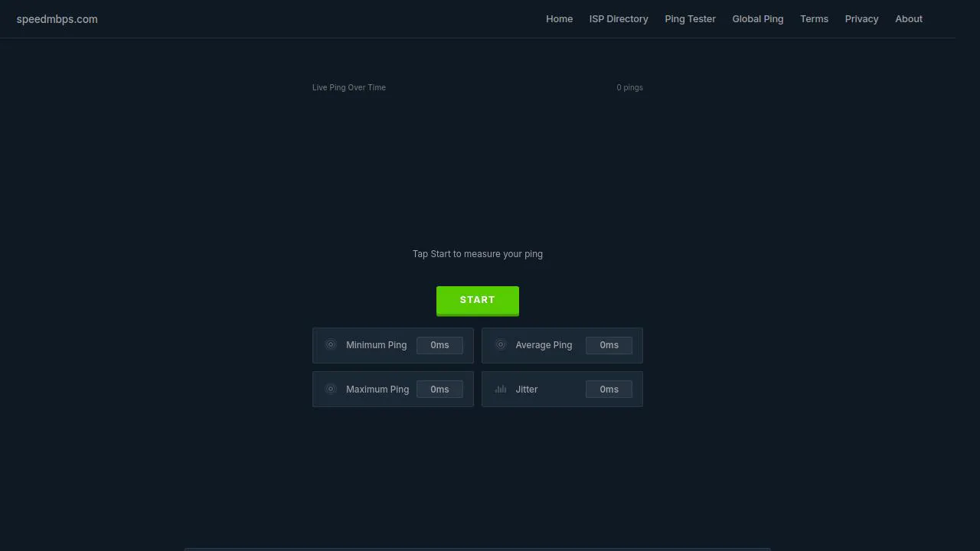Click the Maximum Ping label
The height and width of the screenshot is (551, 980).
point(377,390)
